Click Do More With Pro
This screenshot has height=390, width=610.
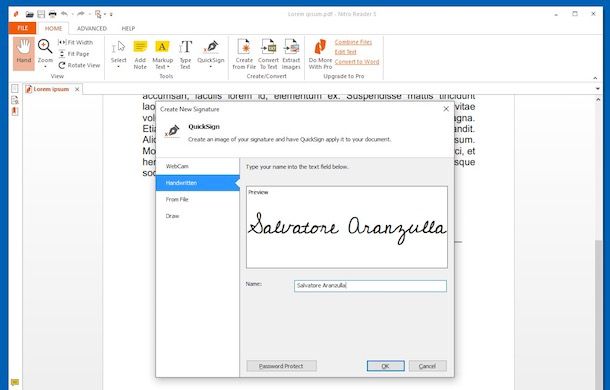tap(320, 54)
